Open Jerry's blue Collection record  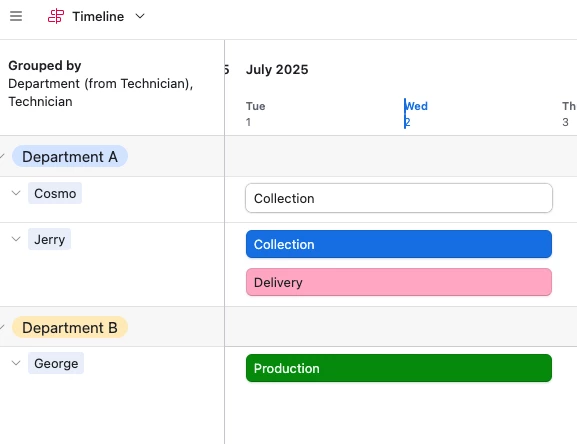[x=399, y=244]
